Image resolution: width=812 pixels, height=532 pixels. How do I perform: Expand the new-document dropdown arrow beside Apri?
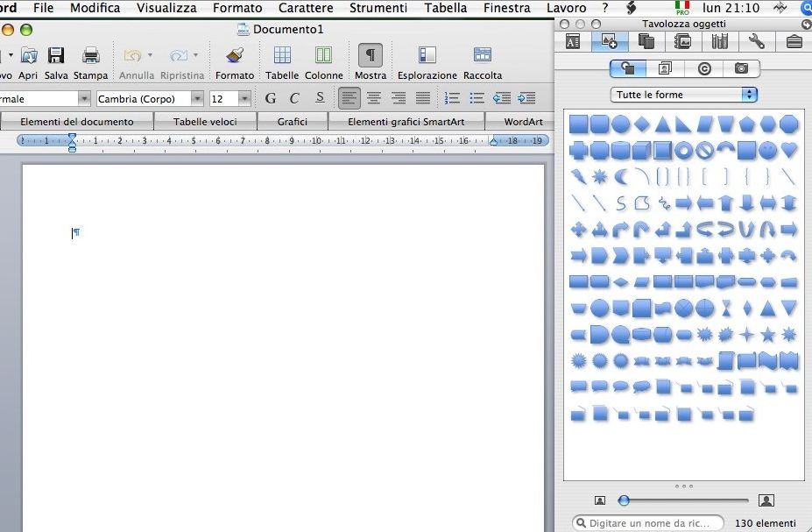11,54
